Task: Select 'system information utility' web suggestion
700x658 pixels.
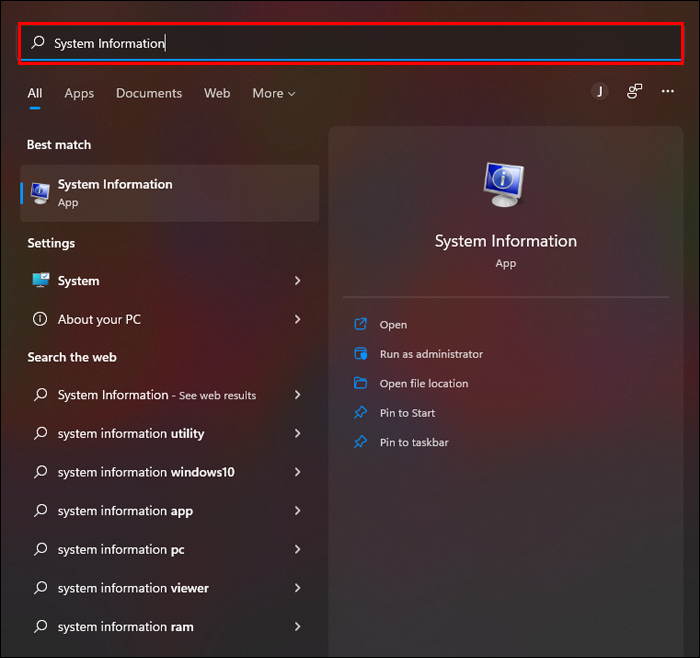Action: tap(170, 433)
